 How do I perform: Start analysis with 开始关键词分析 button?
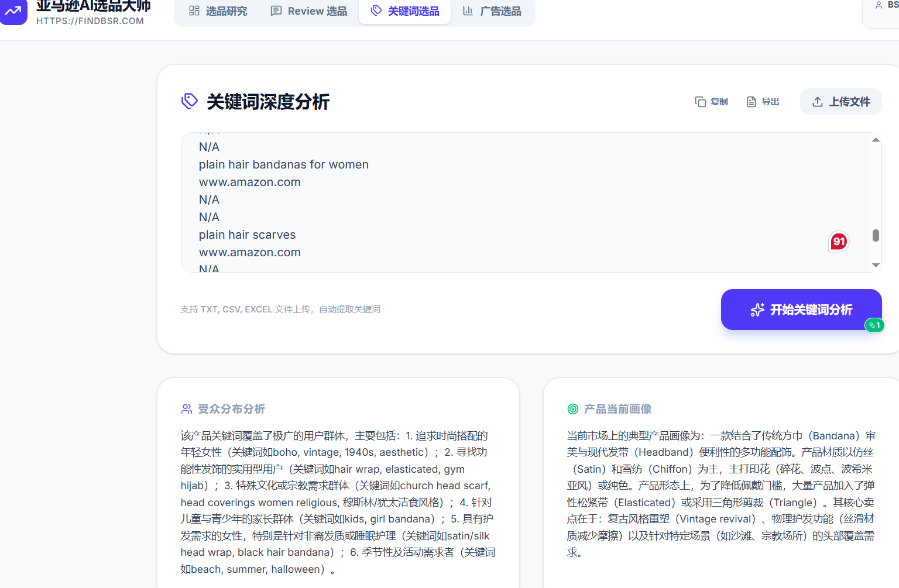(801, 310)
